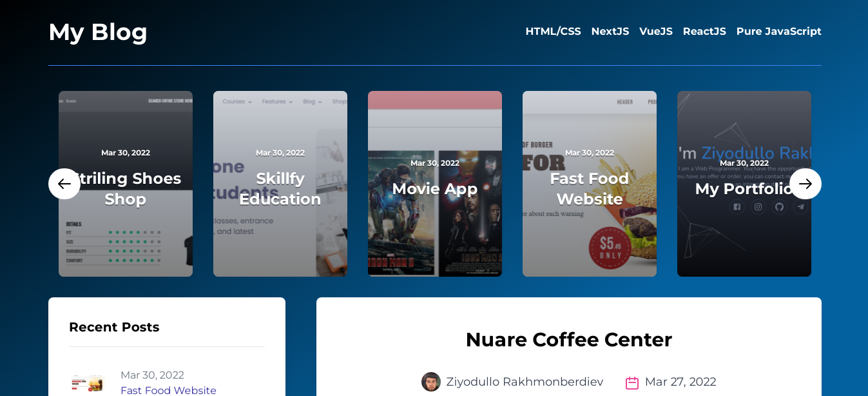The image size is (868, 396).
Task: Open the Nuare Coffee Center post title
Action: (569, 339)
